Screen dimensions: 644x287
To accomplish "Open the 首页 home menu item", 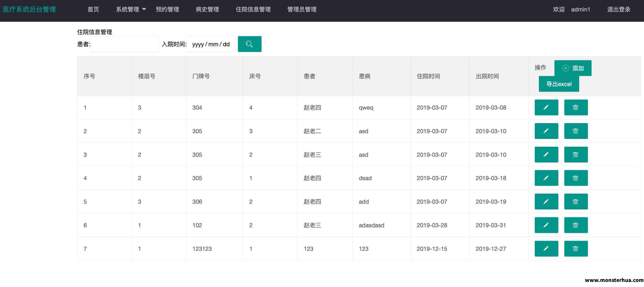I will point(93,9).
